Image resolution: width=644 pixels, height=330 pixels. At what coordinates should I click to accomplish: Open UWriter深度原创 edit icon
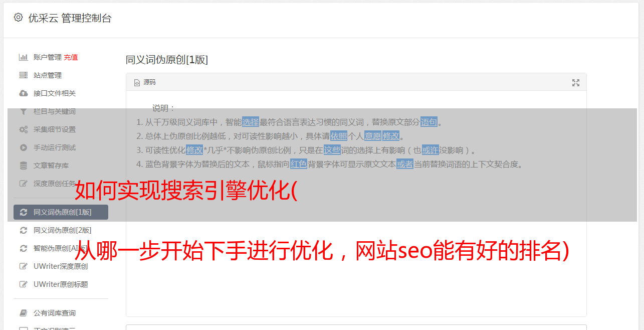pyautogui.click(x=23, y=266)
